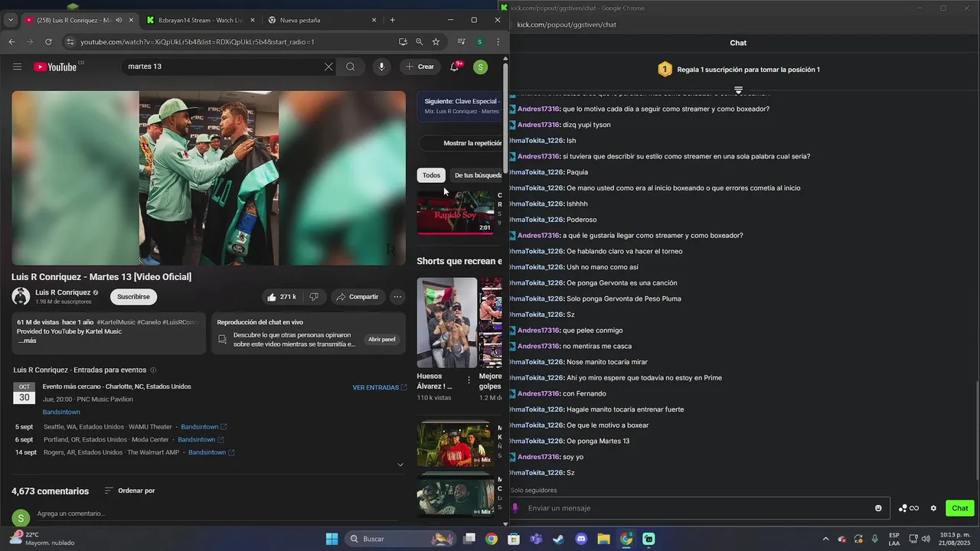Open emoji picker in Kick chat

878,508
